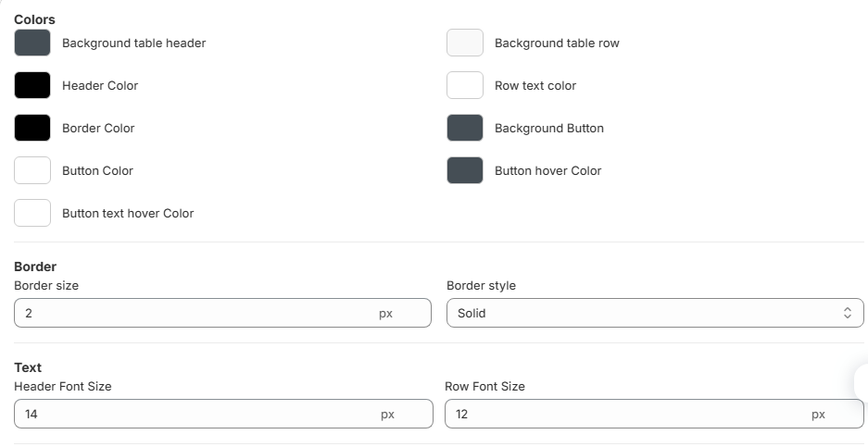Expand the Border style dropdown showing Solid
This screenshot has width=868, height=447.
click(655, 313)
